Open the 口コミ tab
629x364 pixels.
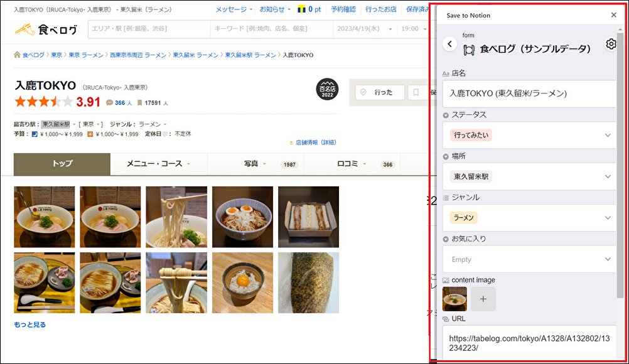click(352, 164)
